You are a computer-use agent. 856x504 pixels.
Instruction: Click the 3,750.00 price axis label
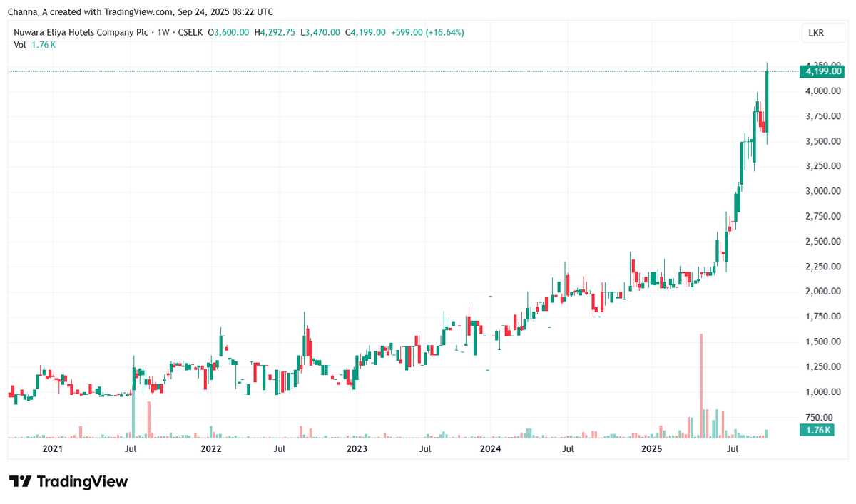point(823,116)
